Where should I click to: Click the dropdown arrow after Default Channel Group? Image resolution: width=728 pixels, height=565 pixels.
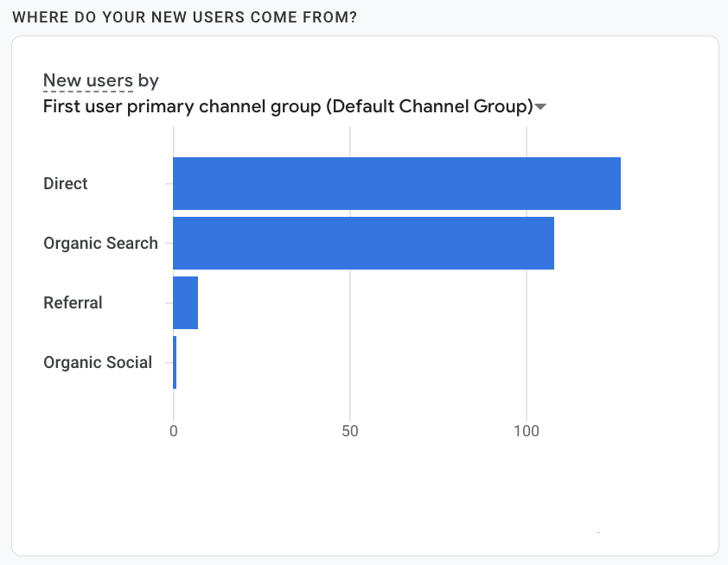tap(540, 107)
